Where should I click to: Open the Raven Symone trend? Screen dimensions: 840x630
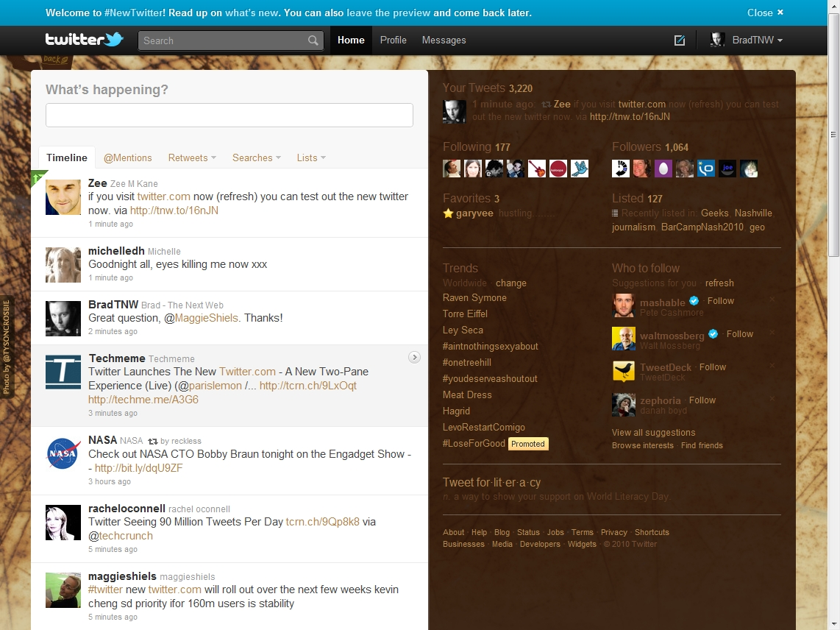[x=474, y=297]
